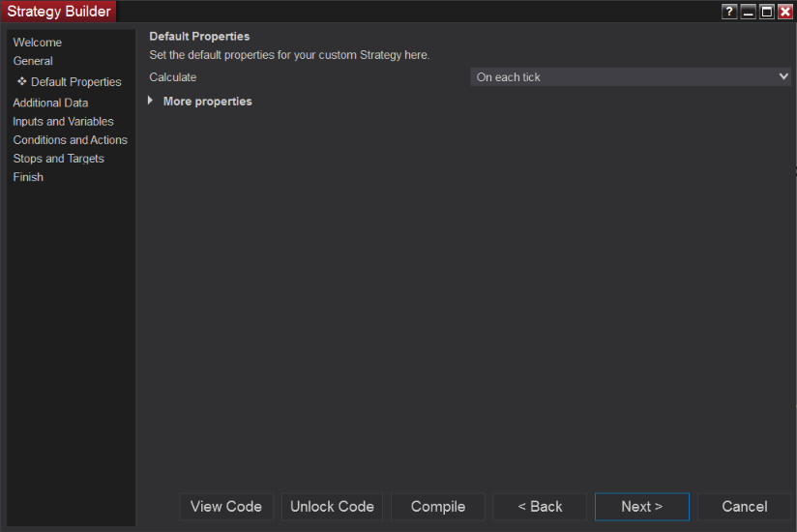
Task: Compile the strategy
Action: 438,507
